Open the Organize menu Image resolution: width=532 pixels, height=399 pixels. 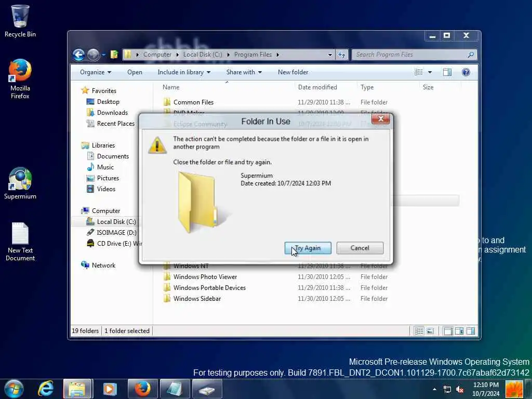[96, 72]
